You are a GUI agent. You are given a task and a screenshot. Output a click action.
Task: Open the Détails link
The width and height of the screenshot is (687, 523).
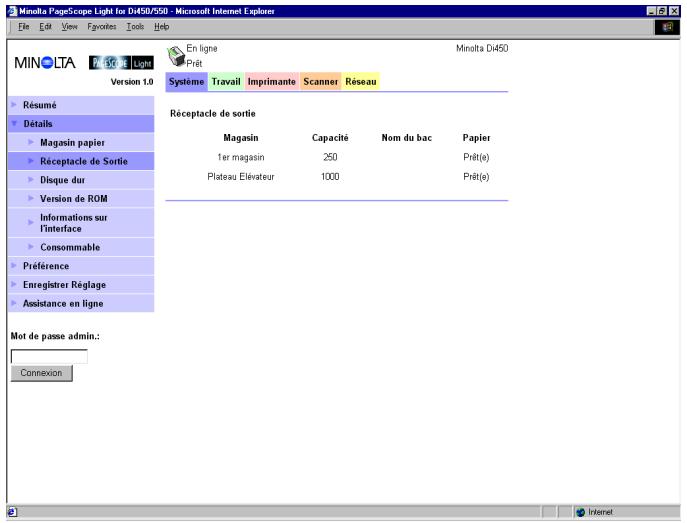pos(38,124)
